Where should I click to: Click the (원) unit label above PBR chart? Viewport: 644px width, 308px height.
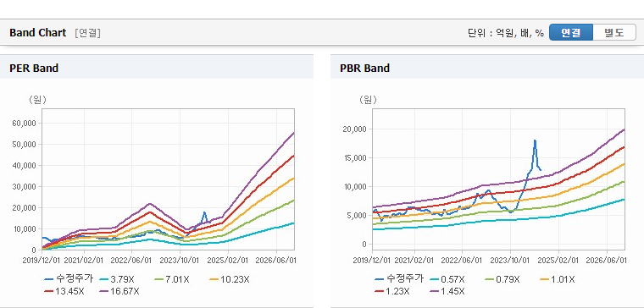click(x=368, y=100)
